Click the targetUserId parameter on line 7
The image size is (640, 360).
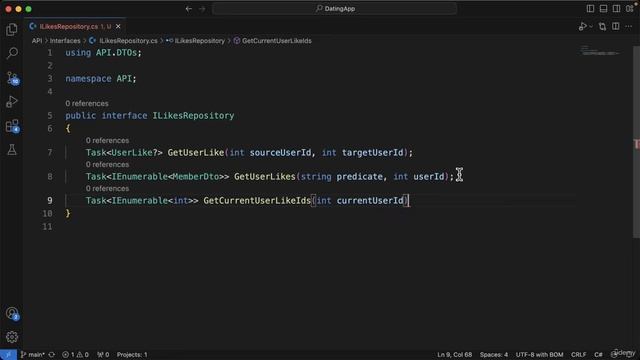373,153
